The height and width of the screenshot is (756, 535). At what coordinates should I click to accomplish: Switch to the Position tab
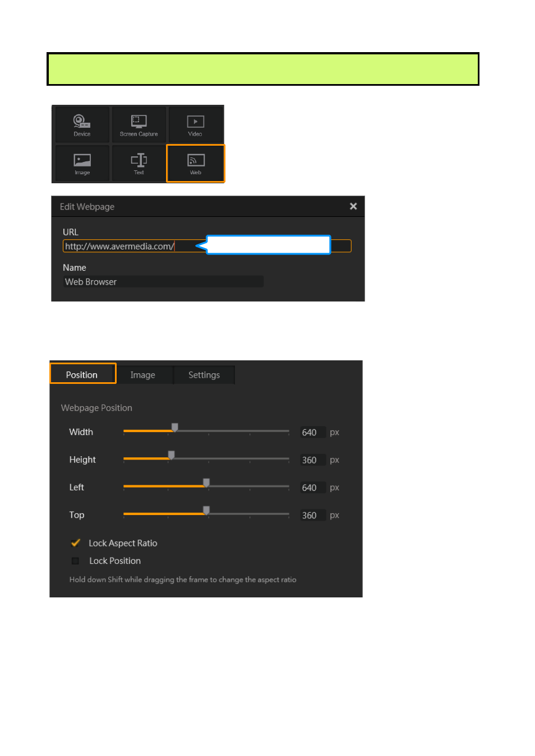pos(82,374)
